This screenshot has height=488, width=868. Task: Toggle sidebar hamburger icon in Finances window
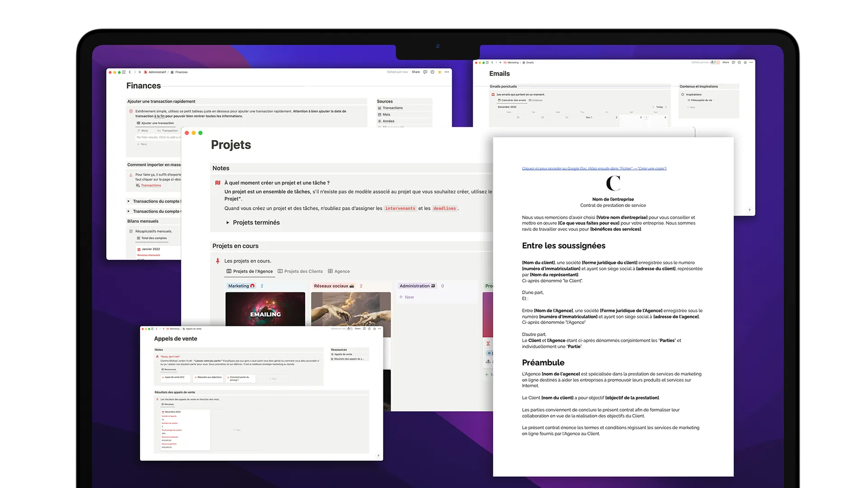click(x=124, y=72)
